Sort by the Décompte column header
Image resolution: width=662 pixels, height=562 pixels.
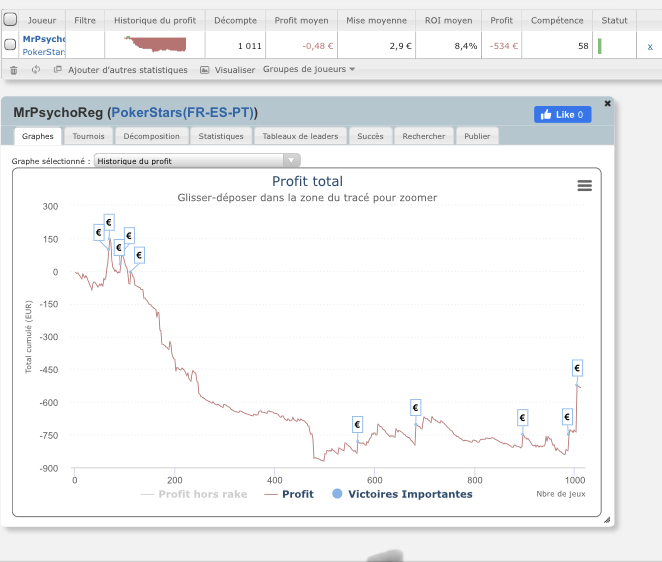click(235, 20)
